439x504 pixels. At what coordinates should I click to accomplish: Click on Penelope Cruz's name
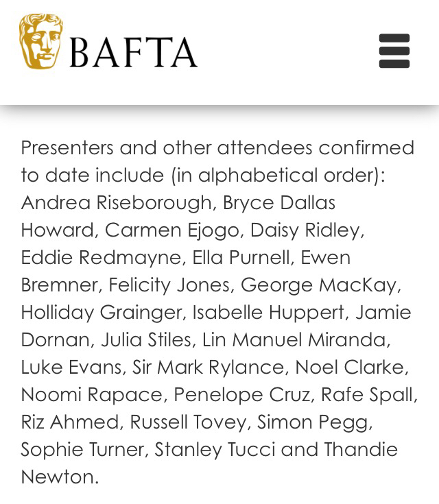242,395
